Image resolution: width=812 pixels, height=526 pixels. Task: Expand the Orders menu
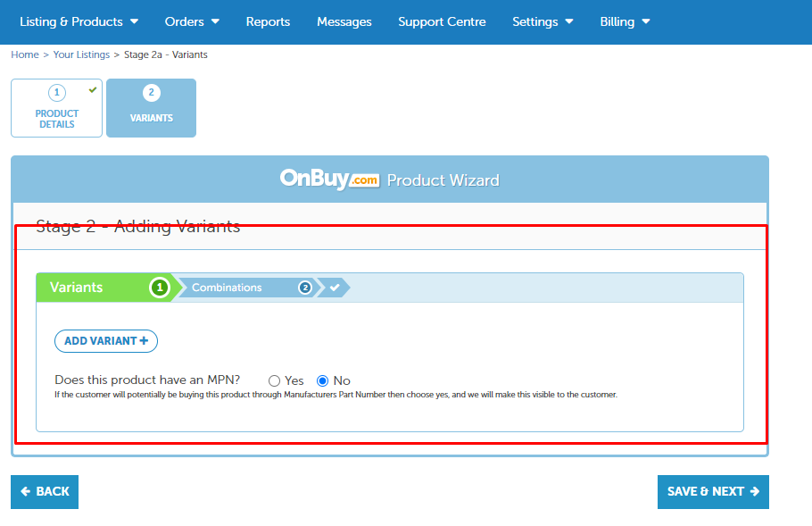point(192,21)
